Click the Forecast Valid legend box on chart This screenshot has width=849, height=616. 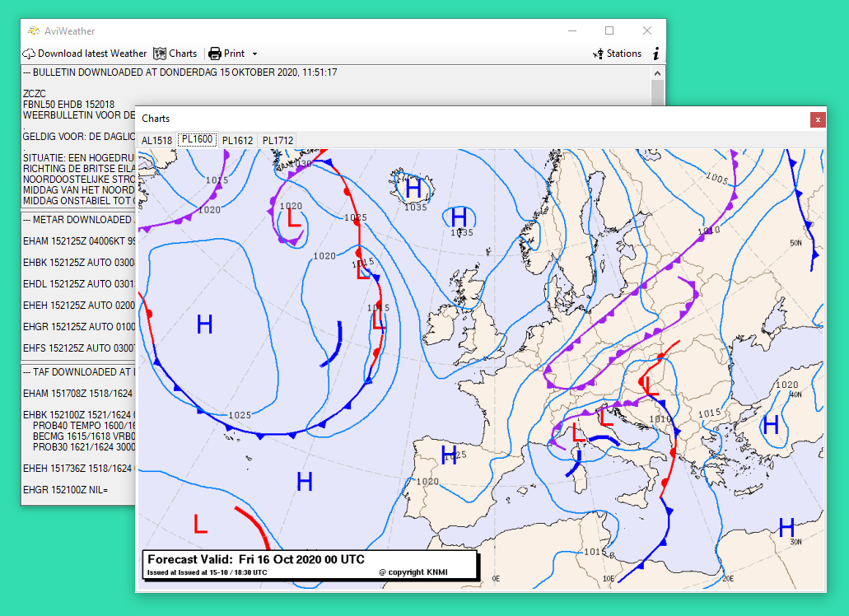coord(309,565)
